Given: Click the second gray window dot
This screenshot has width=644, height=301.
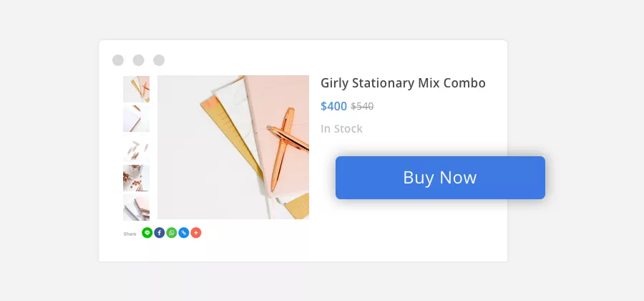Looking at the screenshot, I should coord(139,60).
